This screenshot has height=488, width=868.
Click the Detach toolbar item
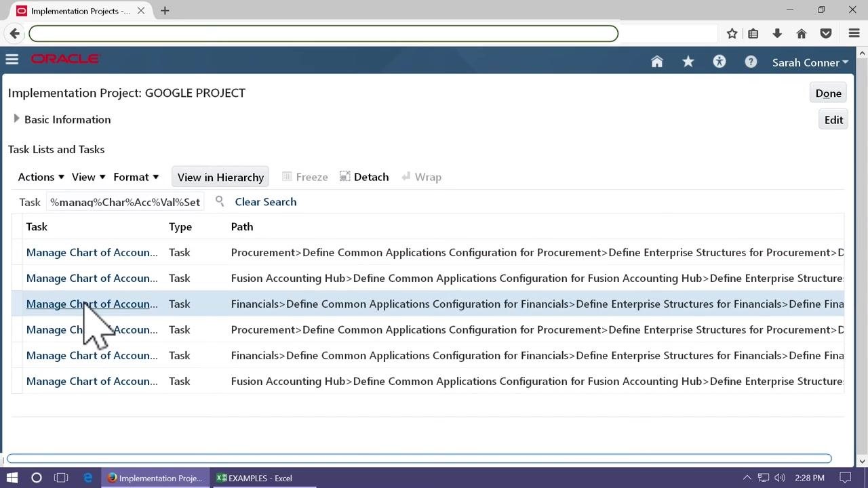click(x=364, y=177)
